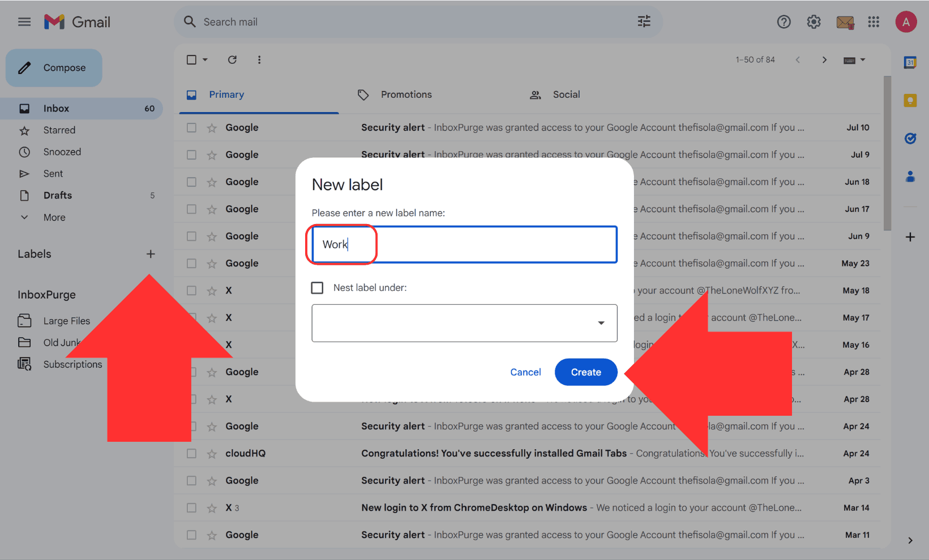Viewport: 929px width, 560px height.
Task: Select the Mar 11 Google email checkbox
Action: tap(191, 535)
